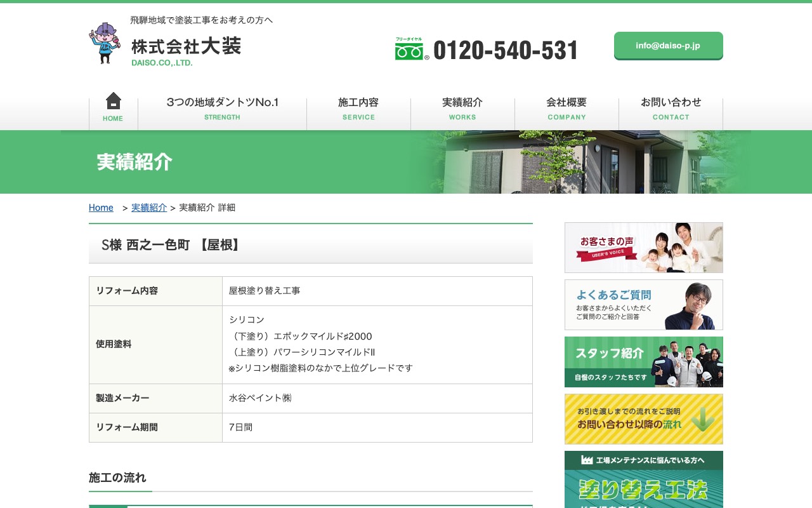The height and width of the screenshot is (508, 812).
Task: Select the 使用塗料 table header cell
Action: click(x=155, y=345)
